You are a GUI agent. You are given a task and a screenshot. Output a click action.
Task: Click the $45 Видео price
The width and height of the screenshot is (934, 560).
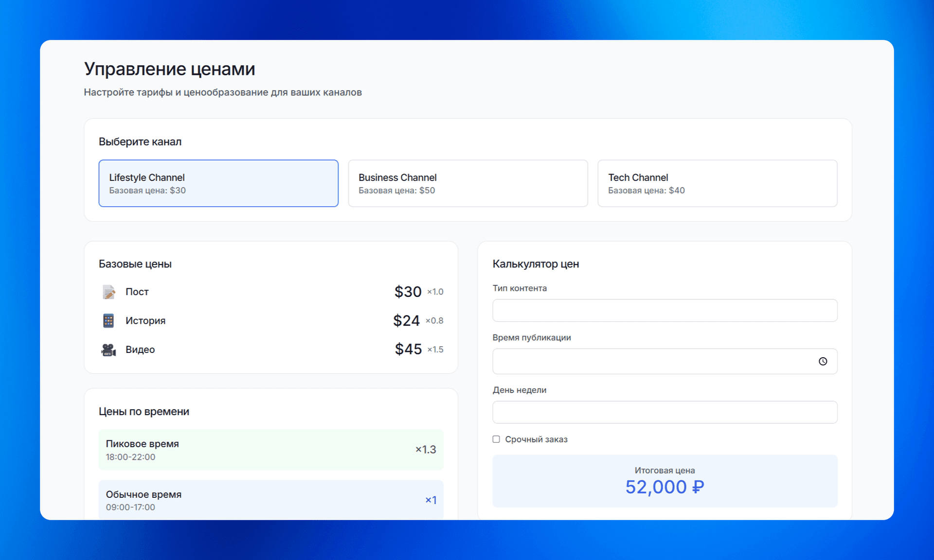pyautogui.click(x=408, y=350)
